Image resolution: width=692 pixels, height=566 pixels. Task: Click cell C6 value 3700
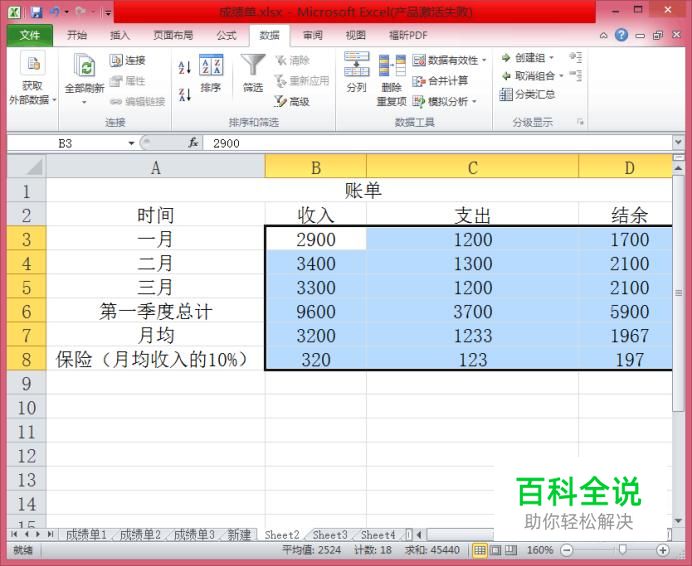pyautogui.click(x=472, y=311)
